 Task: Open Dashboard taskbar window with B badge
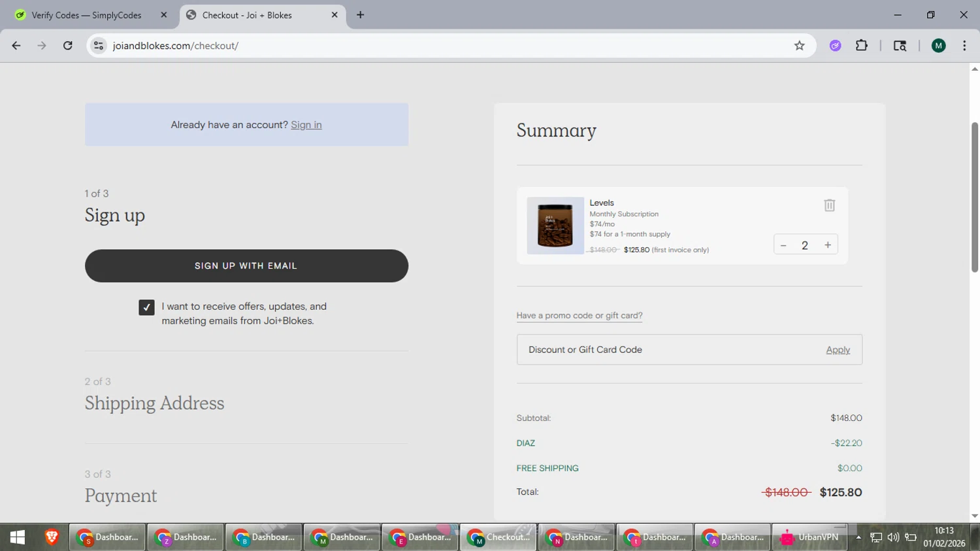point(264,538)
